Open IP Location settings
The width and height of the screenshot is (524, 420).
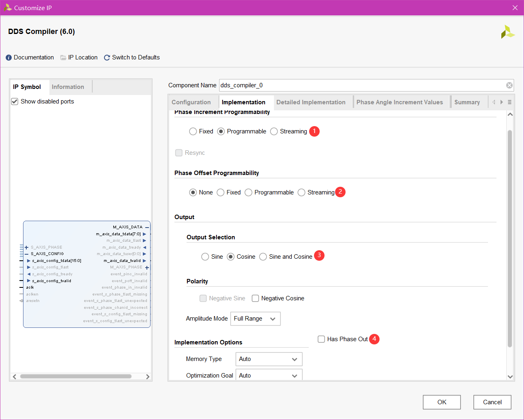pos(79,57)
